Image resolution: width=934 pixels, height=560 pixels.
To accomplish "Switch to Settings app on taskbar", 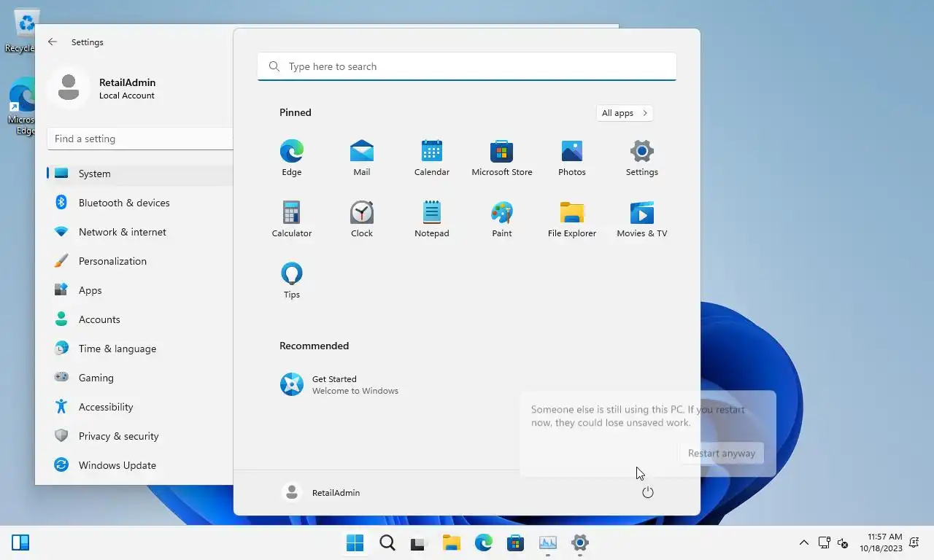I will click(x=580, y=542).
